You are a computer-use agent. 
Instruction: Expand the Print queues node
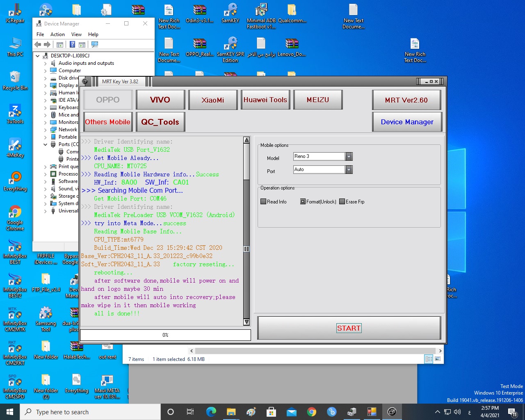(x=45, y=167)
